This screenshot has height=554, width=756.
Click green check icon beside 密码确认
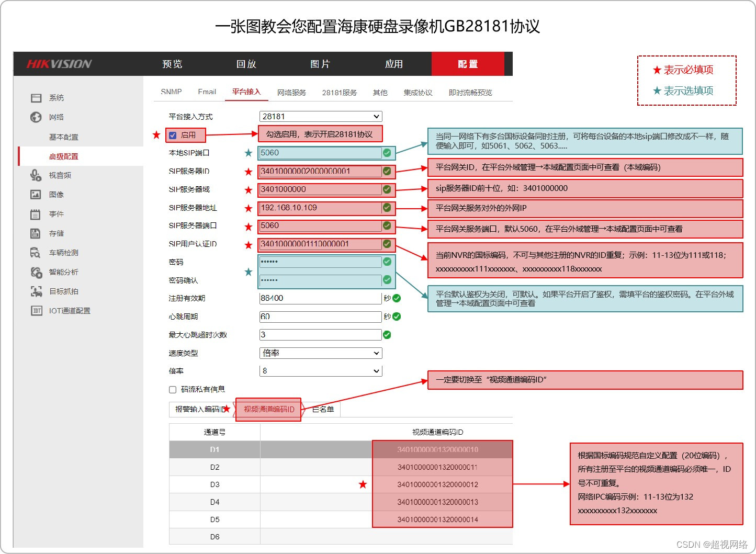[387, 280]
